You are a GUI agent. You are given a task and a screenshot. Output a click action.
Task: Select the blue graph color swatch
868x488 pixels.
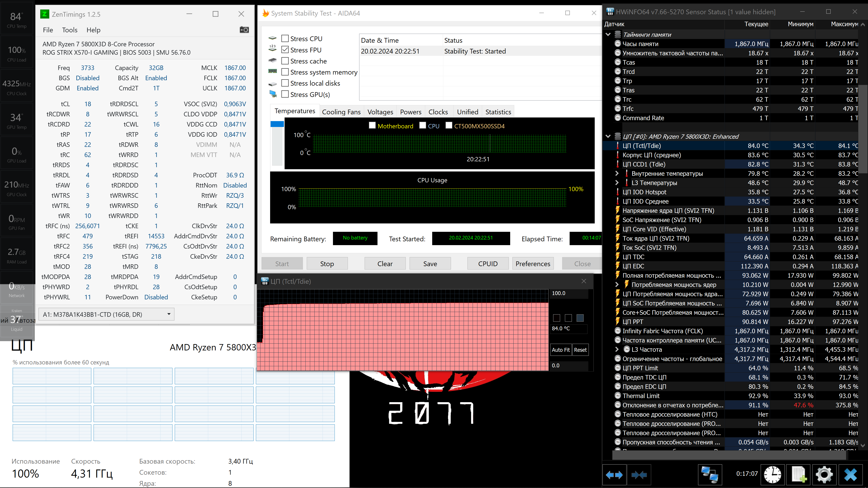580,318
